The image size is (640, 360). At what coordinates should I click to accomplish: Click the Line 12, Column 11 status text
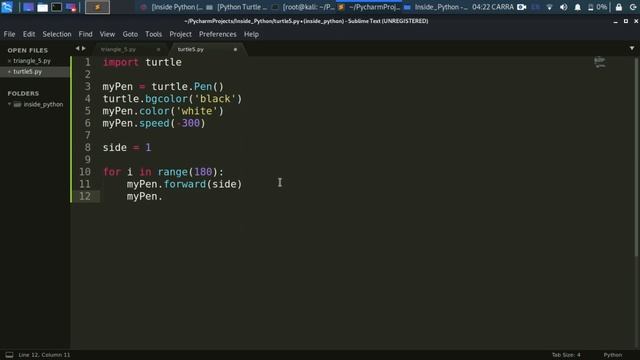44,355
